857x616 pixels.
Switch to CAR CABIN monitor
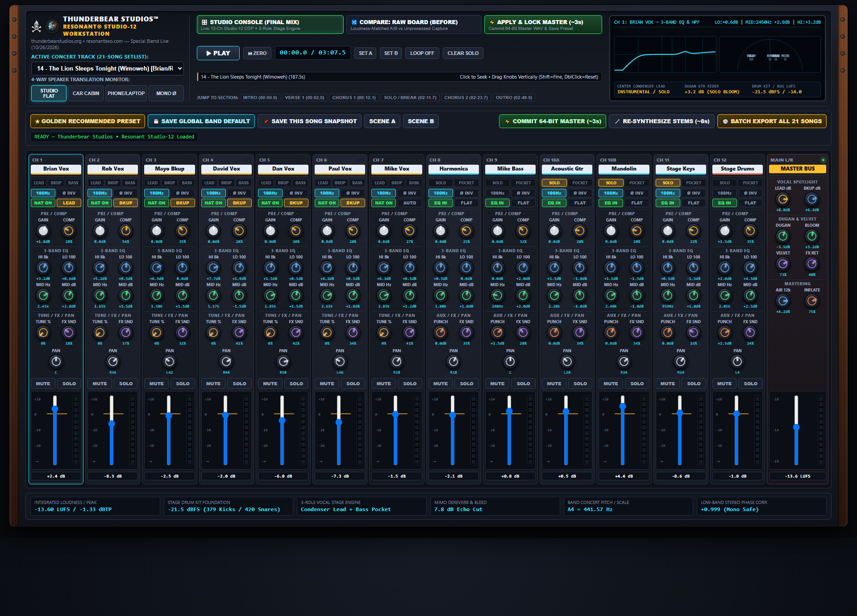pyautogui.click(x=86, y=93)
